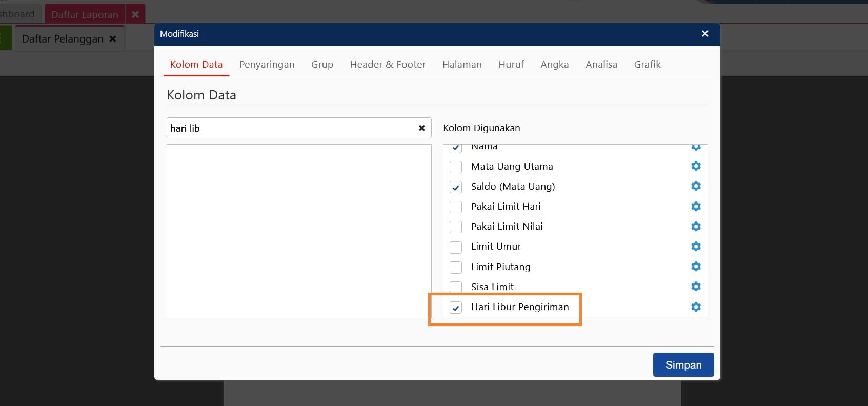Open column settings for Limit Piutang

click(x=696, y=267)
